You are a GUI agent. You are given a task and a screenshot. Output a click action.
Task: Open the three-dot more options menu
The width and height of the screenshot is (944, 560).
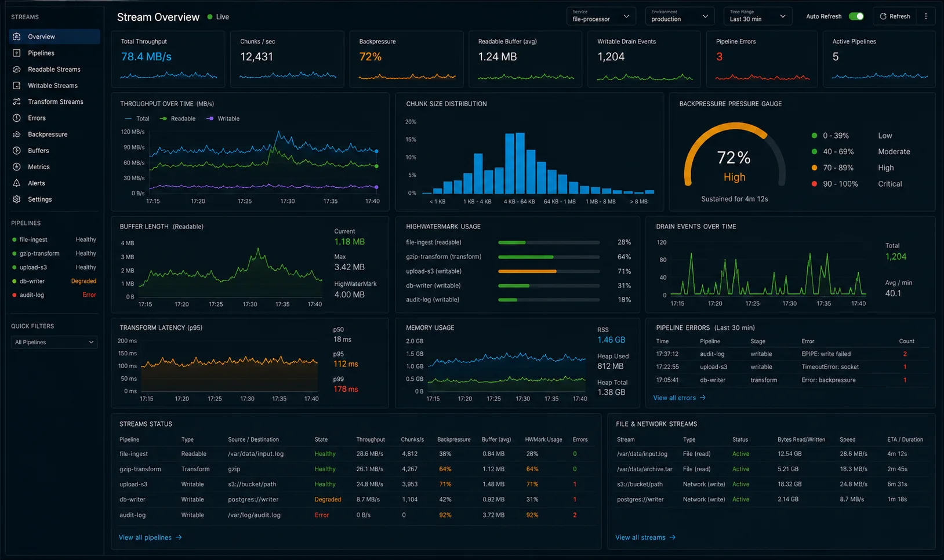(x=926, y=16)
